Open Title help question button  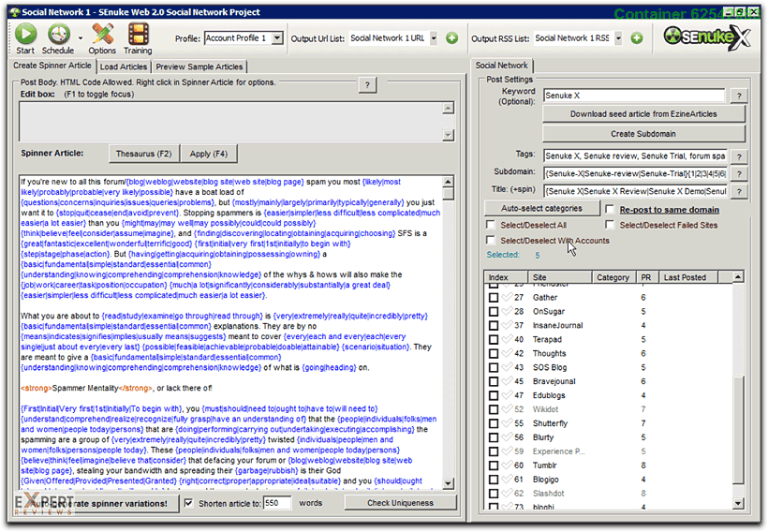(x=739, y=192)
